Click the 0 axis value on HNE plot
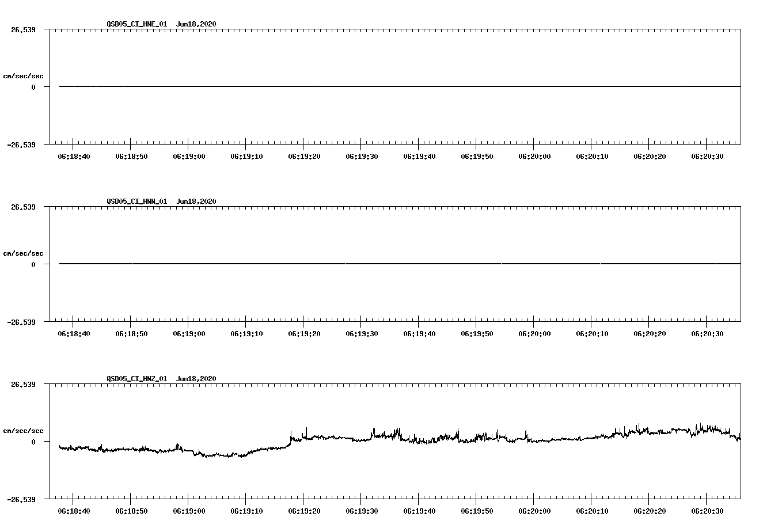 33,87
